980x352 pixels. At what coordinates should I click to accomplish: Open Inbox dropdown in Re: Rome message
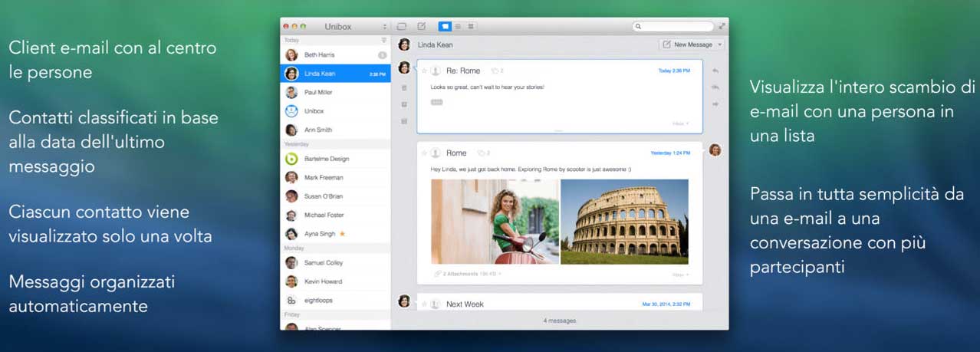[x=681, y=123]
